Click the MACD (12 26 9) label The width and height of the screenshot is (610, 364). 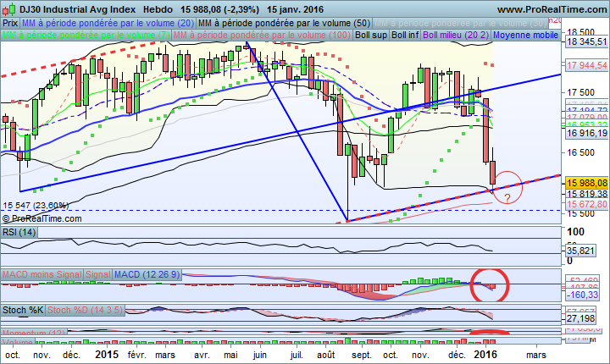pyautogui.click(x=147, y=274)
